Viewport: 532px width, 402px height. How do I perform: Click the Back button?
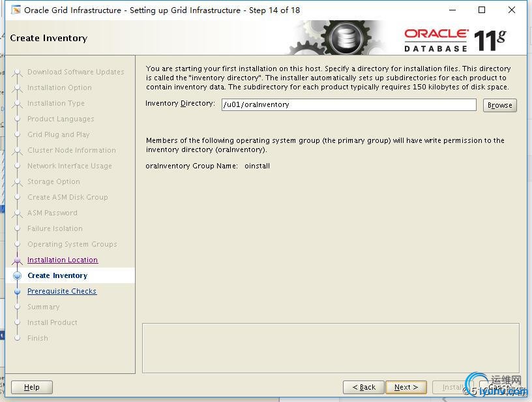[364, 387]
